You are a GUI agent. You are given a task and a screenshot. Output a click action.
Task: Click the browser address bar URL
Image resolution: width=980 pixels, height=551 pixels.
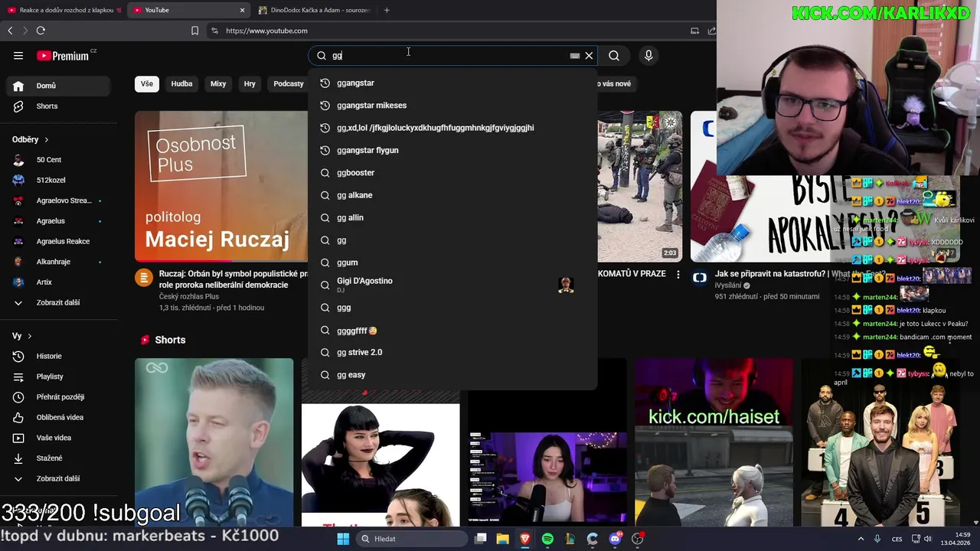tap(266, 31)
